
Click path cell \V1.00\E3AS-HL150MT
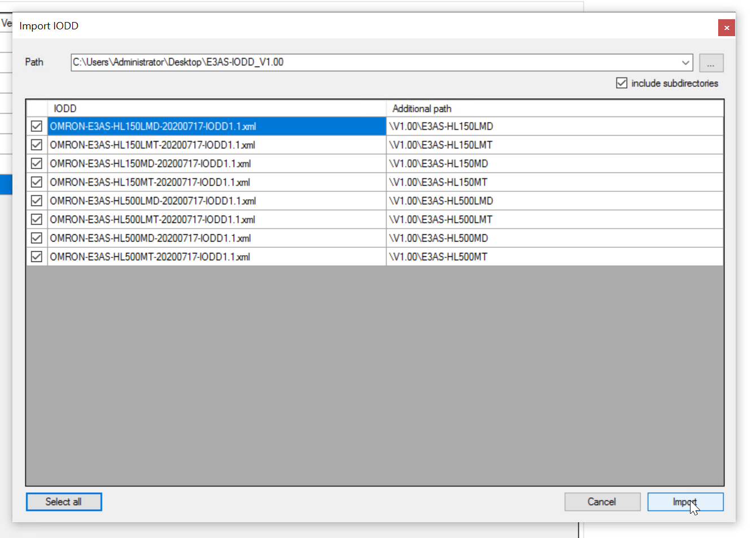[x=555, y=182]
